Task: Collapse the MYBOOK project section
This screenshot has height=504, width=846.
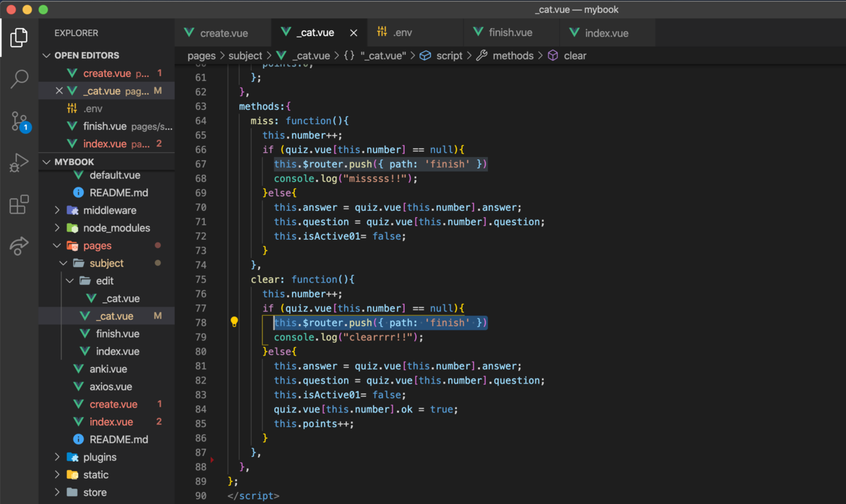Action: point(106,162)
